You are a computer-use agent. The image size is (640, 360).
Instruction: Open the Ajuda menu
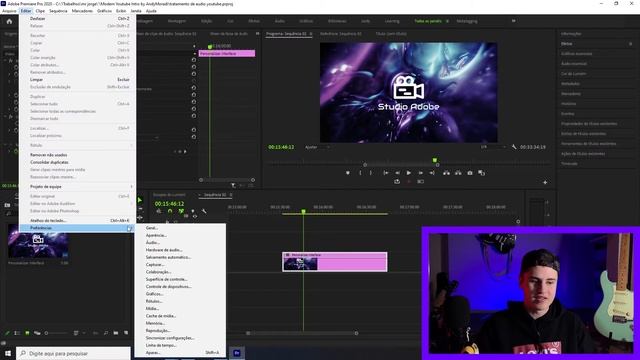tap(151, 11)
